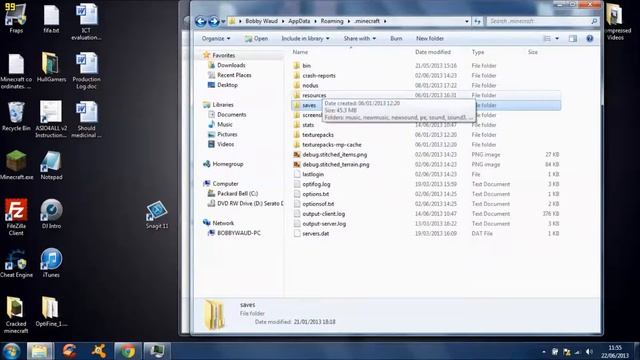Open the ICT evaluation Word document
The height and width of the screenshot is (360, 640).
click(86, 21)
